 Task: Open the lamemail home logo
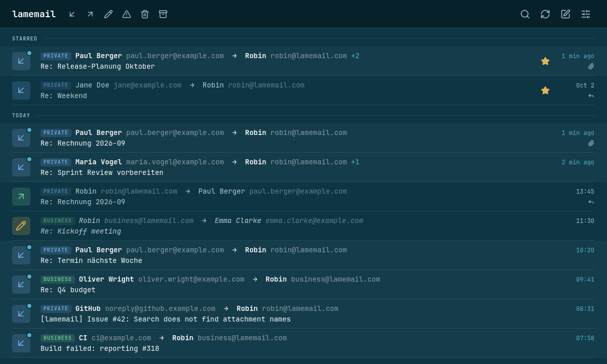(x=34, y=14)
